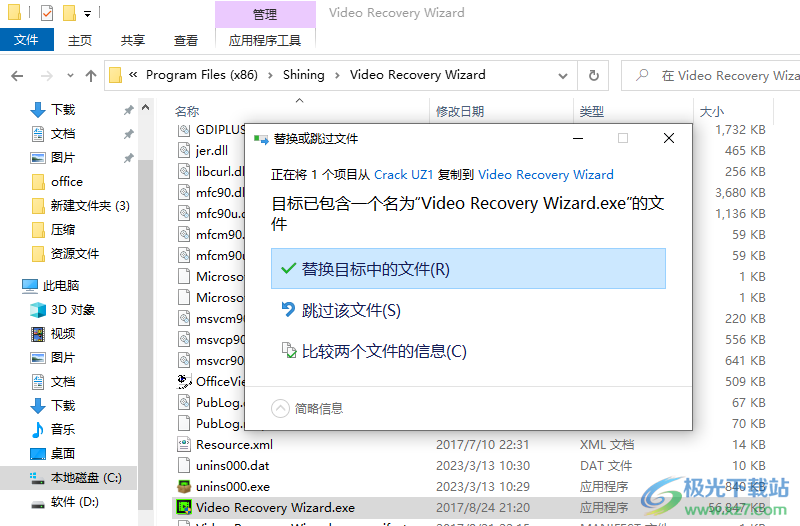The image size is (800, 526).
Task: Click Shining in the address breadcrumb
Action: 304,75
